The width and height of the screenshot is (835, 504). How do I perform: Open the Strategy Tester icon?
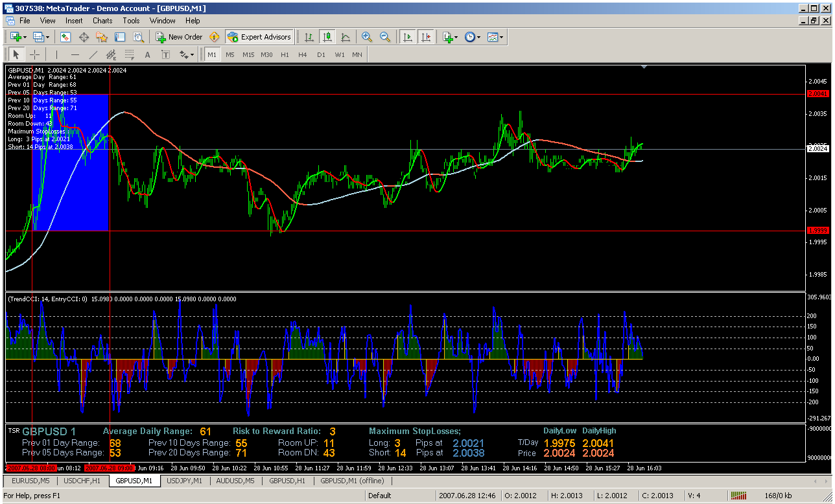pos(138,37)
